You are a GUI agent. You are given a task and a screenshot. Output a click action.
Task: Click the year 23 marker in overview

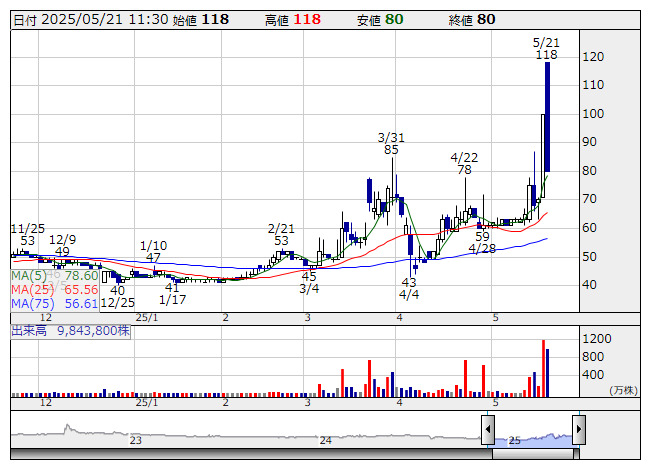pyautogui.click(x=136, y=440)
